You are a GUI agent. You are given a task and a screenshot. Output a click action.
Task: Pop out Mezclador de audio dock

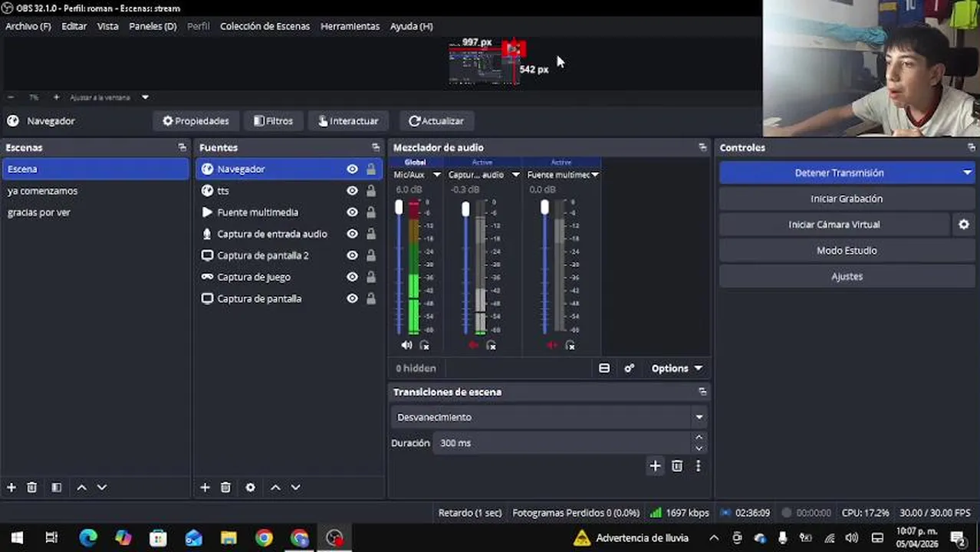pyautogui.click(x=702, y=147)
